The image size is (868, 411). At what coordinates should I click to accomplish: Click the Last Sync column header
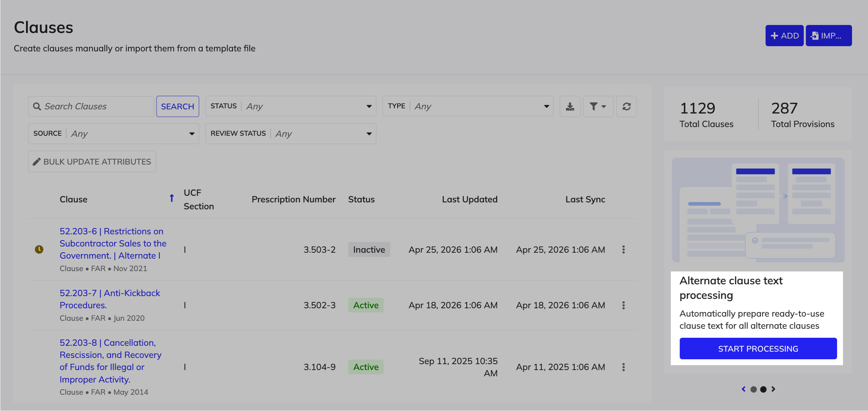[585, 199]
